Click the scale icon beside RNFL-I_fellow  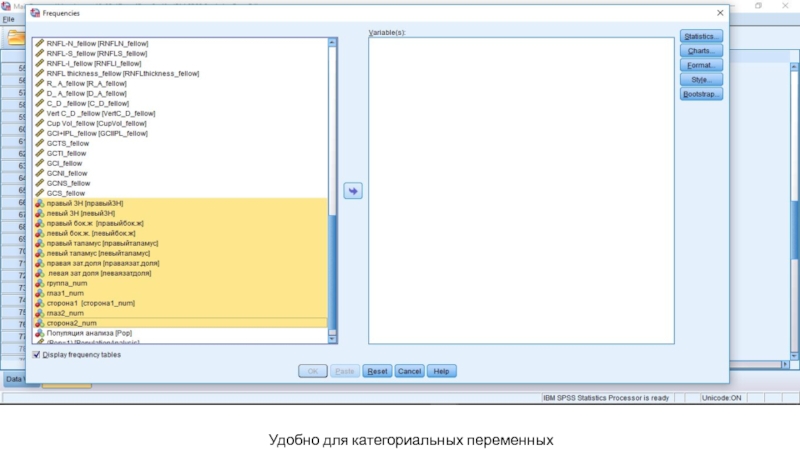[x=40, y=63]
